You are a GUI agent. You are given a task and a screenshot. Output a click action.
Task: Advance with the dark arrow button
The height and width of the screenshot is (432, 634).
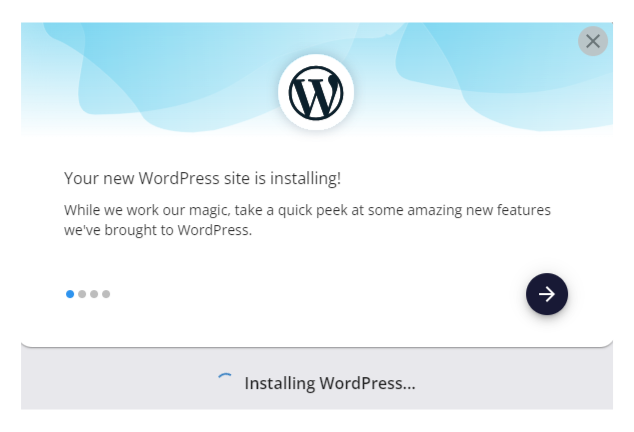547,294
